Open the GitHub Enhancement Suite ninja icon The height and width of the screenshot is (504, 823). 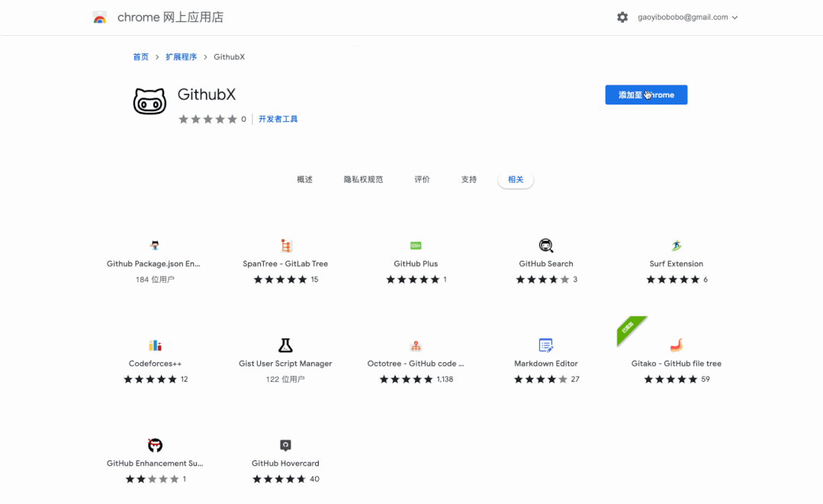[x=155, y=445]
